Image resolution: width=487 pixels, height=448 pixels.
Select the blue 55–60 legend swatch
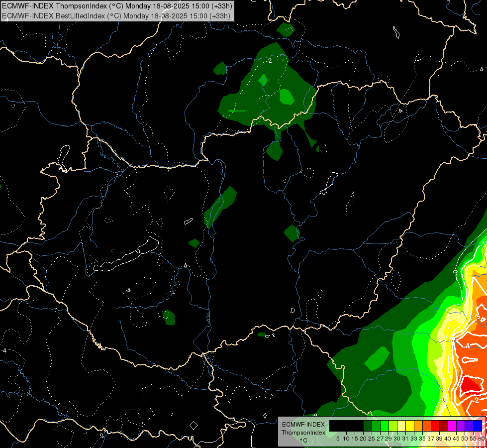tap(478, 426)
